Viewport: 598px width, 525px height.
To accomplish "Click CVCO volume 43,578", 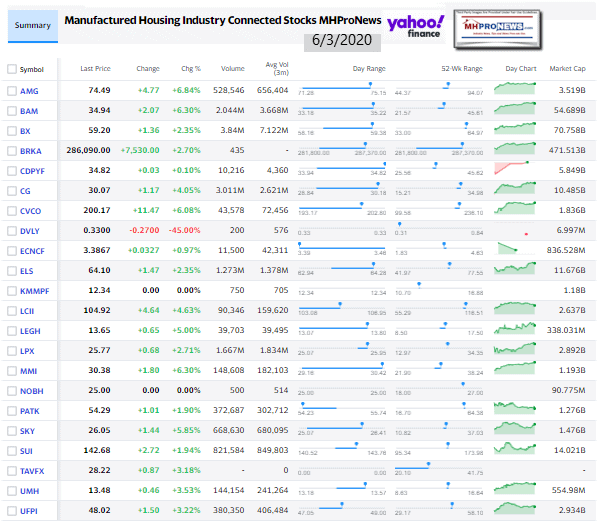I will click(231, 210).
